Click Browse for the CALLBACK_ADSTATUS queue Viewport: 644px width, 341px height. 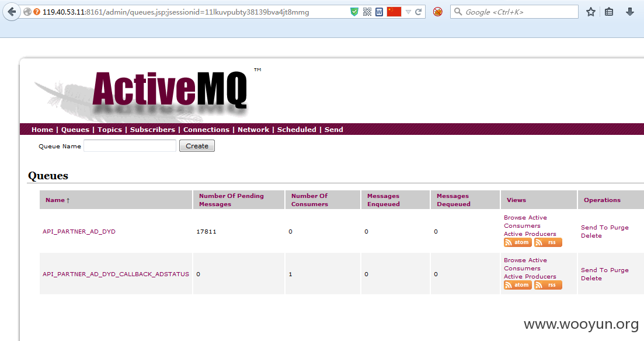click(514, 260)
